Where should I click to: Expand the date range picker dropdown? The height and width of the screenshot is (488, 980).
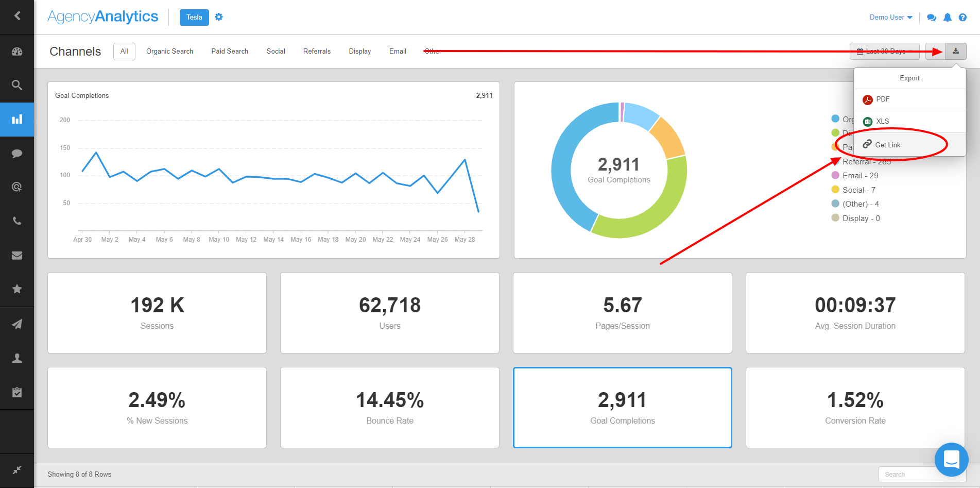tap(884, 52)
